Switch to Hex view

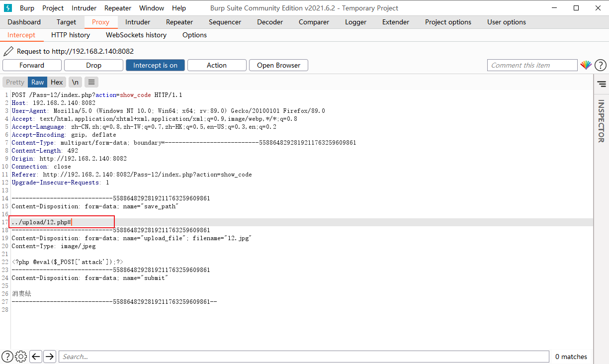coord(57,82)
